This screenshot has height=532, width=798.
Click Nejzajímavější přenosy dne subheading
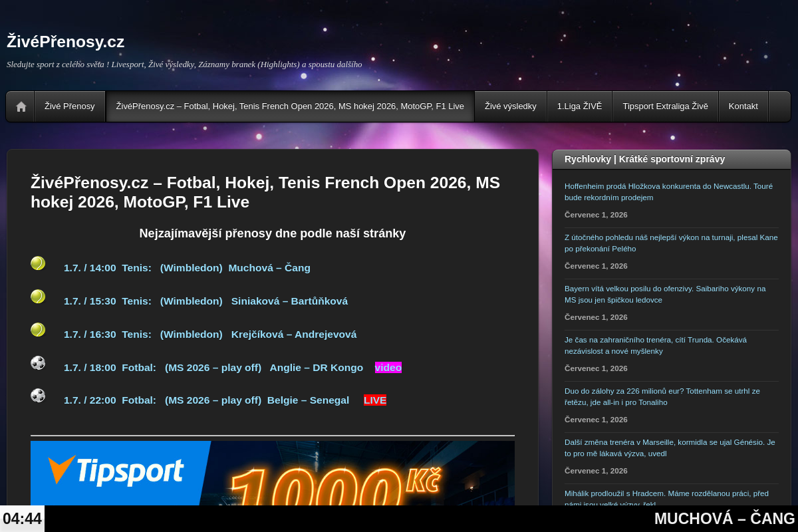point(273,233)
